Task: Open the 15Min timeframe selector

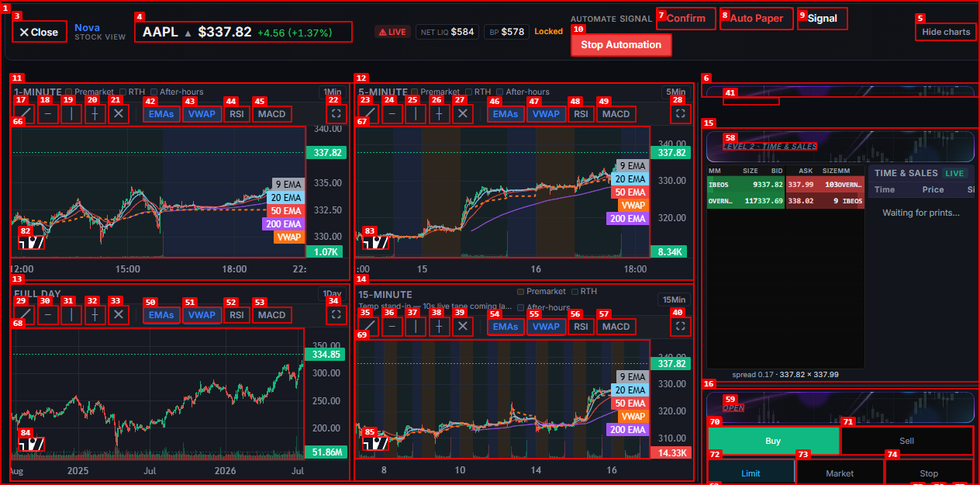Action: 674,300
